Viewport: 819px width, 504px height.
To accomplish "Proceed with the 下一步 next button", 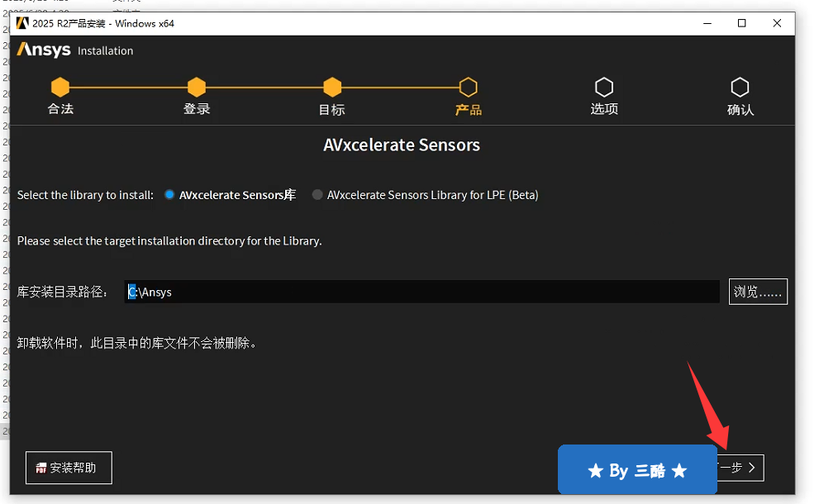I will point(740,468).
